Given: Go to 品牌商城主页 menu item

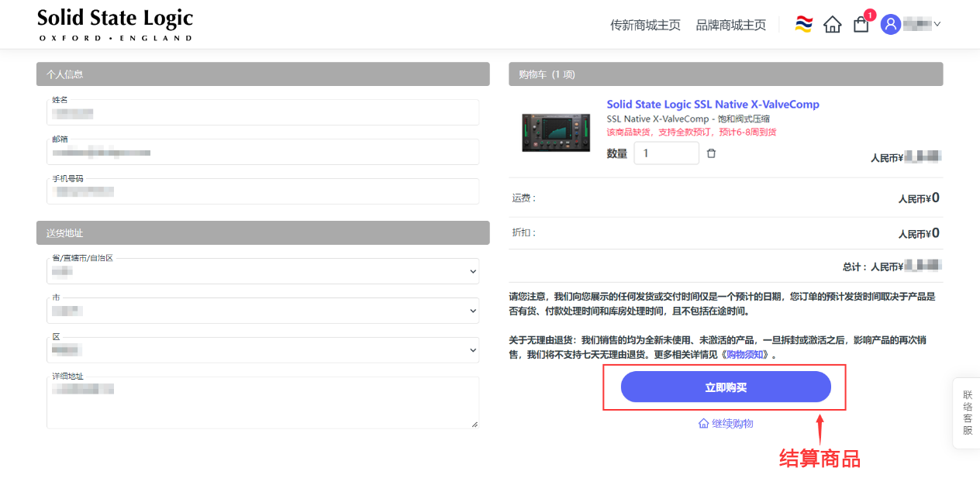Looking at the screenshot, I should [730, 25].
